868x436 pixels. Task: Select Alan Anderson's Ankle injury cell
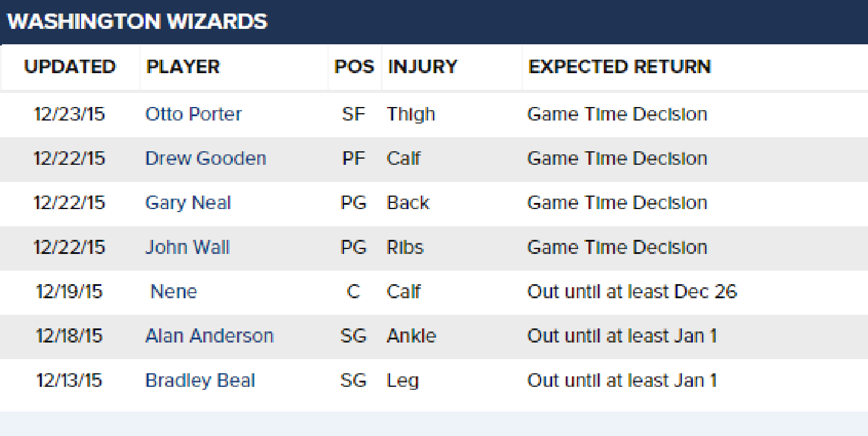coord(412,336)
